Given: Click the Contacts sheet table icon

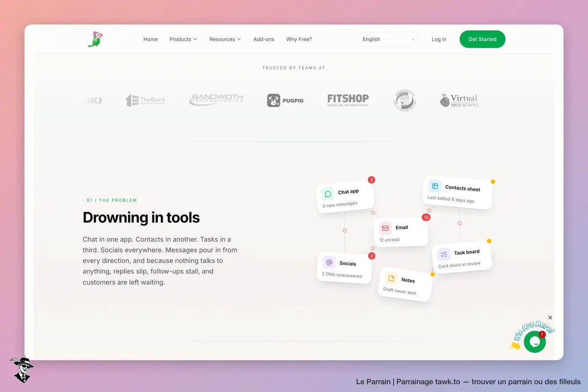Looking at the screenshot, I should 435,186.
